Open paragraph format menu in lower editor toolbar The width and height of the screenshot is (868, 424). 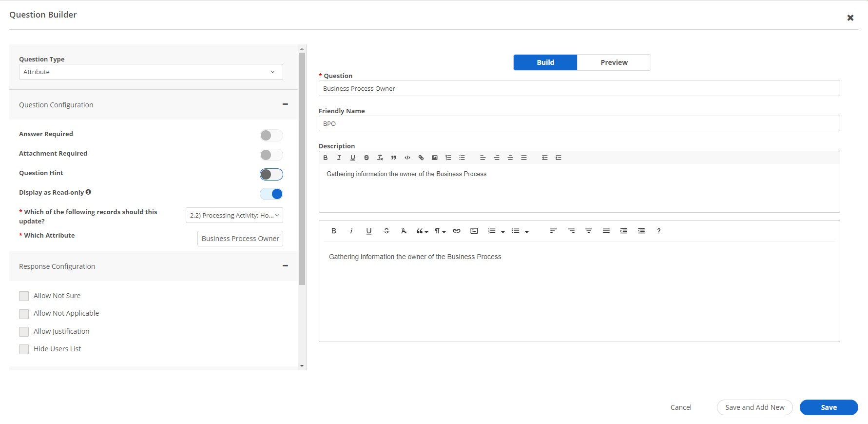click(x=440, y=231)
